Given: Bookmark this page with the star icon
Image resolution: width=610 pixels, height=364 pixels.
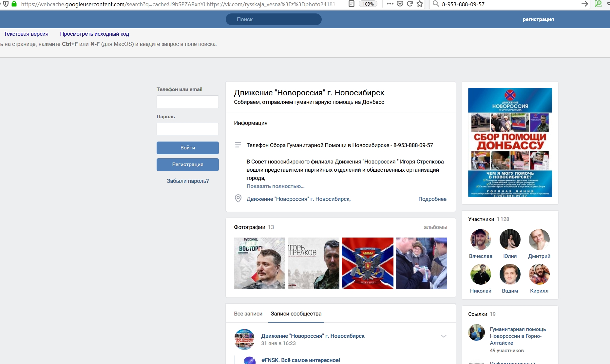Looking at the screenshot, I should [x=420, y=4].
